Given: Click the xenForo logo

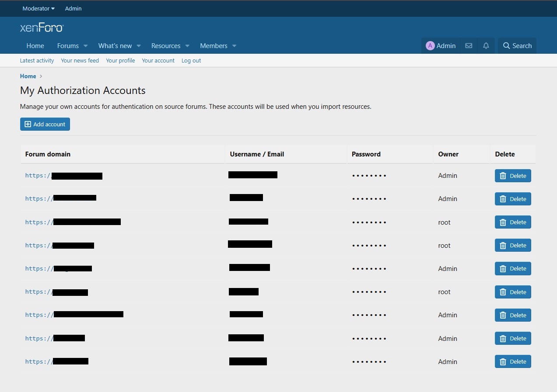Looking at the screenshot, I should 42,28.
